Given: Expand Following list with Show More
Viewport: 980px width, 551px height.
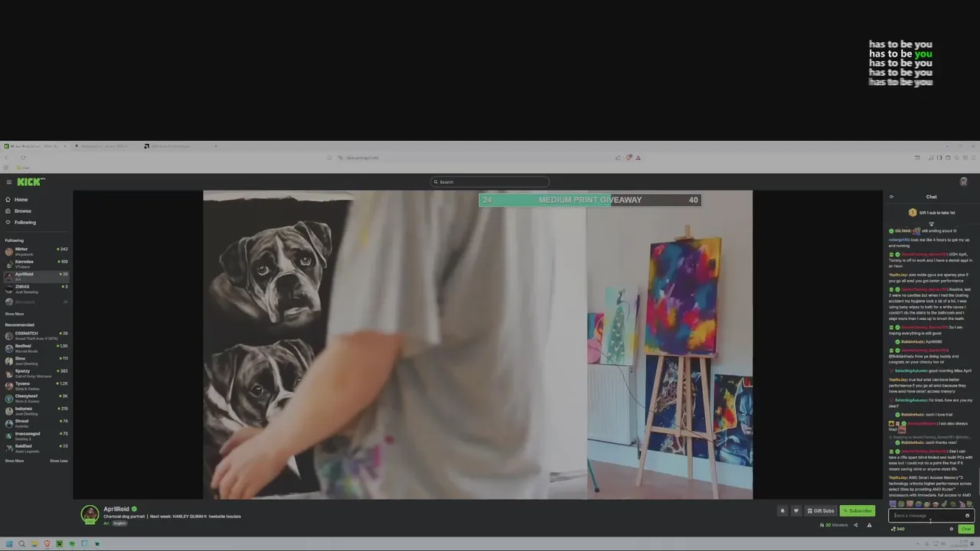Looking at the screenshot, I should (15, 314).
